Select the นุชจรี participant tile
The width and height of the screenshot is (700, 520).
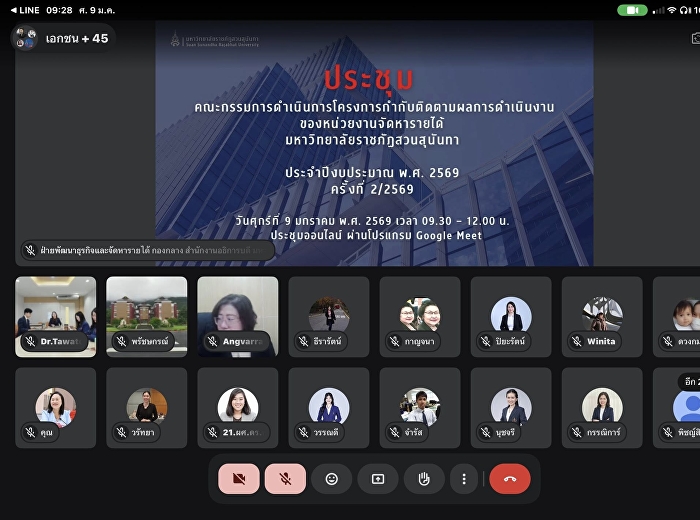pos(511,408)
